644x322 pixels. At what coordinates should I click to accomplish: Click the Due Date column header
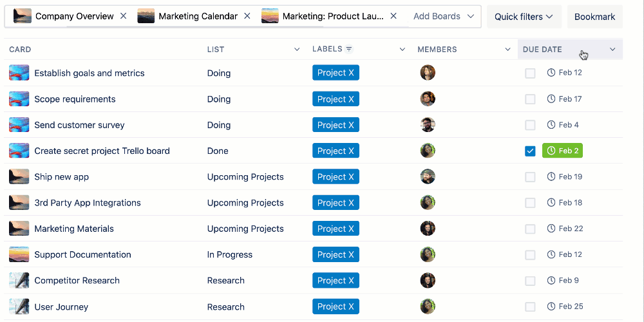click(x=542, y=50)
